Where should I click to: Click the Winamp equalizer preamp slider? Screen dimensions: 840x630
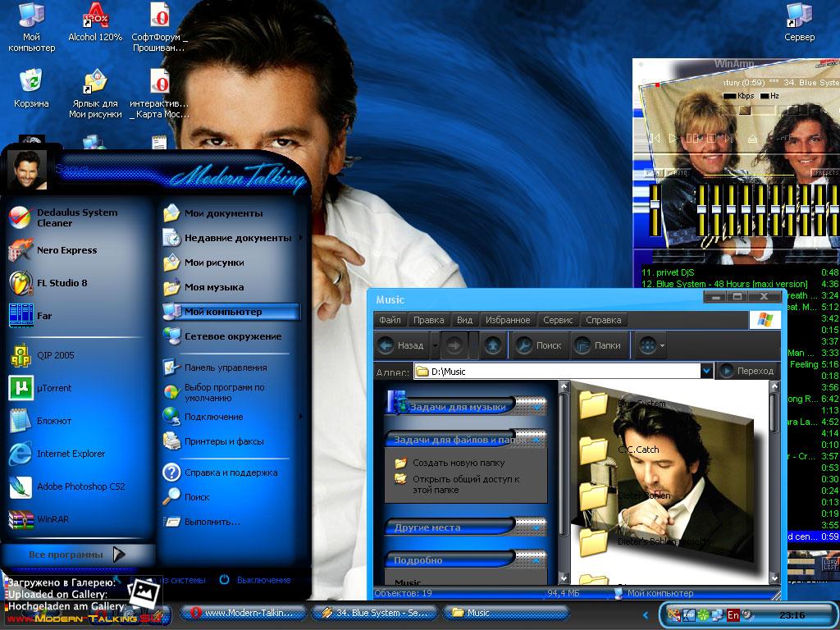pos(655,205)
